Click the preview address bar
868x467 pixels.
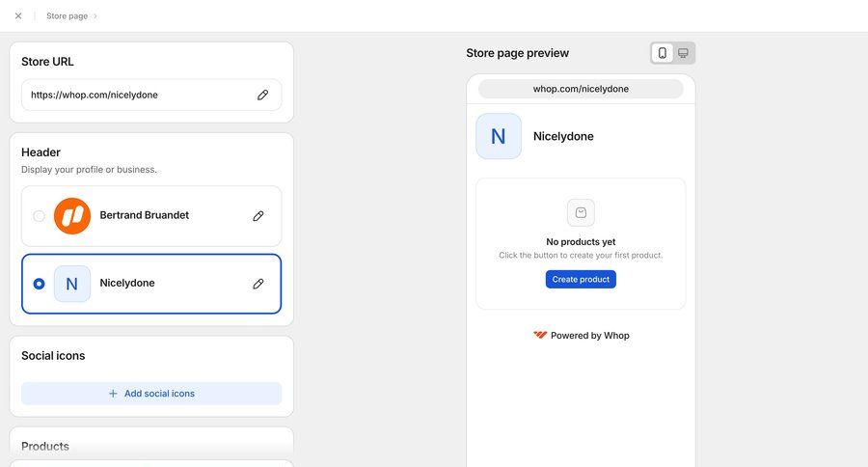[581, 89]
